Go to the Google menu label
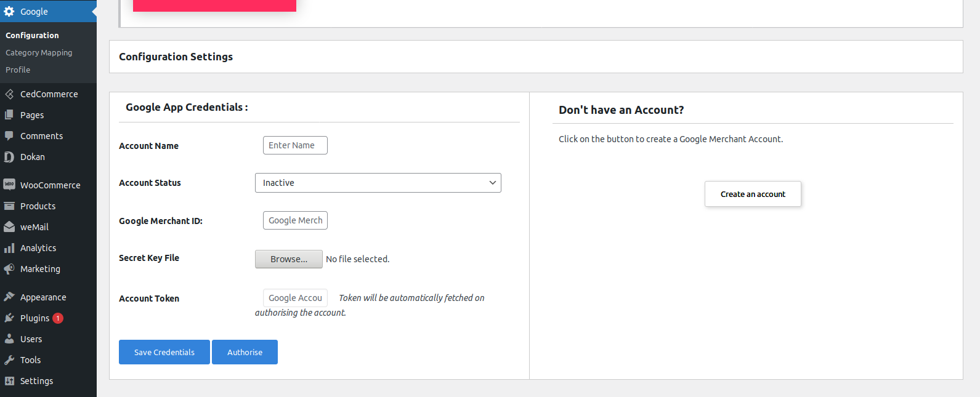Viewport: 980px width, 397px height. (34, 12)
